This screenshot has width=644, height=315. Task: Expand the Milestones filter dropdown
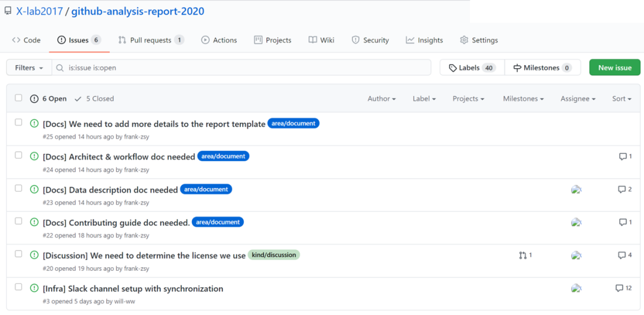click(x=524, y=98)
